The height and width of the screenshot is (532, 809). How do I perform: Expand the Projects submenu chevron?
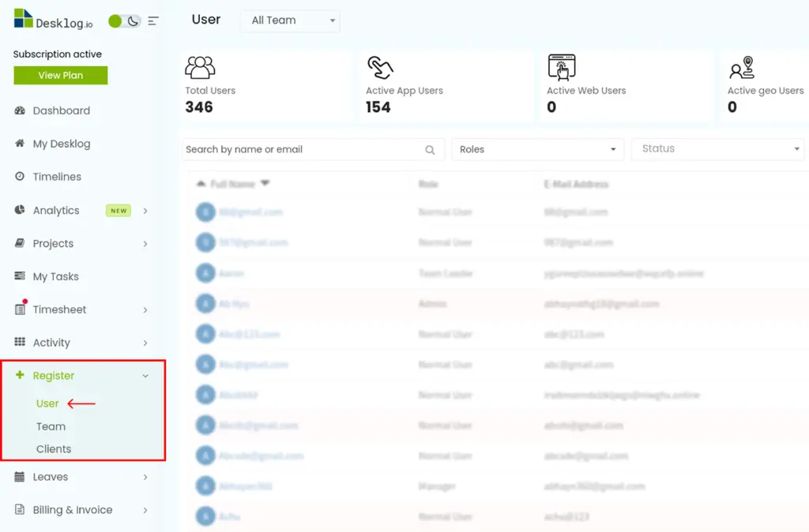point(145,244)
